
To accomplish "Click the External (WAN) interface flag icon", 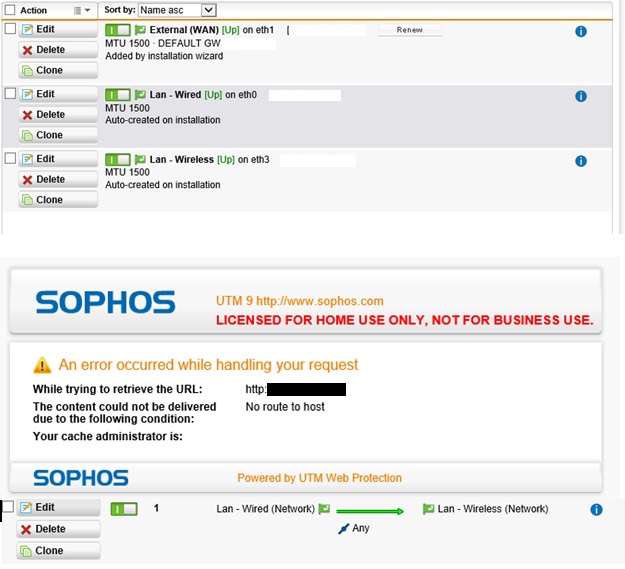I will pos(140,30).
